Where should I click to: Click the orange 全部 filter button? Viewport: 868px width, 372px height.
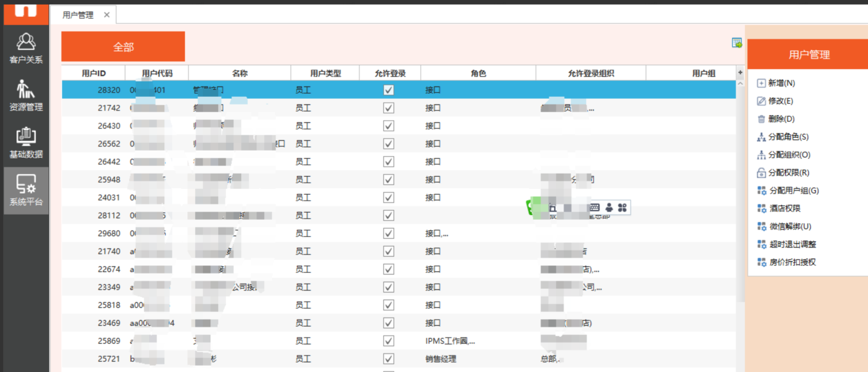[123, 47]
